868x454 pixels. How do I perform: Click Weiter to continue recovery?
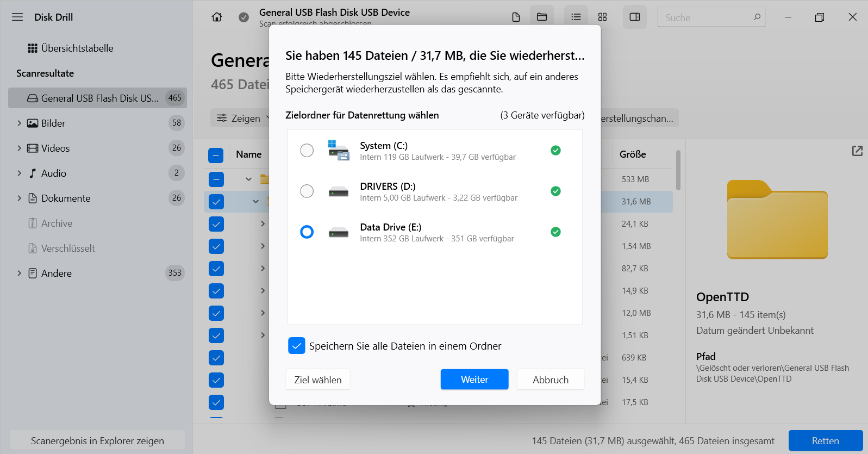474,380
